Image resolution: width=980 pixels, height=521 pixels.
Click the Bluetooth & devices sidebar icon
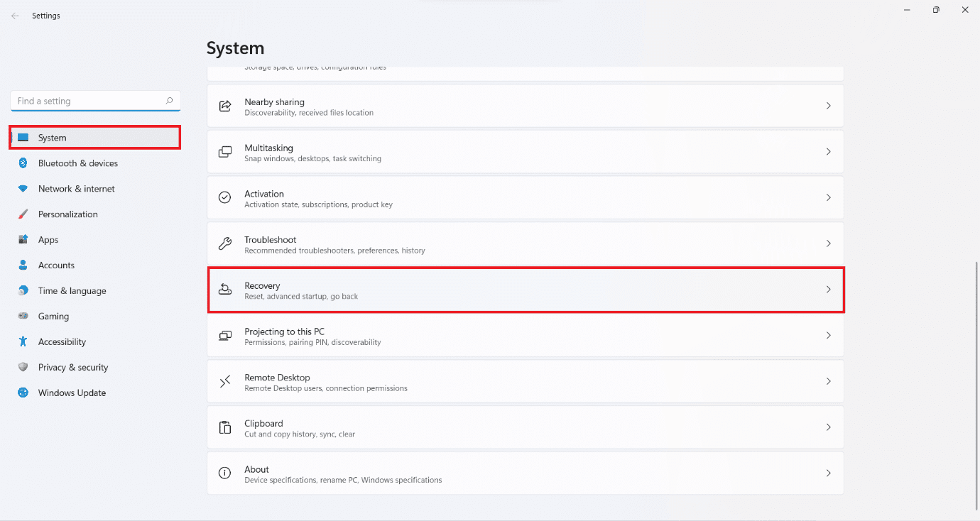pos(23,163)
